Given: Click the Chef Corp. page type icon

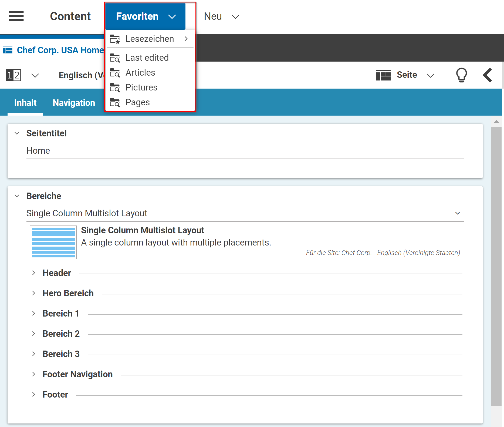Looking at the screenshot, I should tap(8, 50).
